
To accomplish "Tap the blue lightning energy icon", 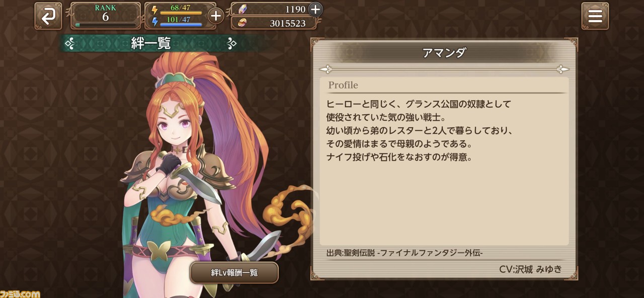I will tap(154, 21).
